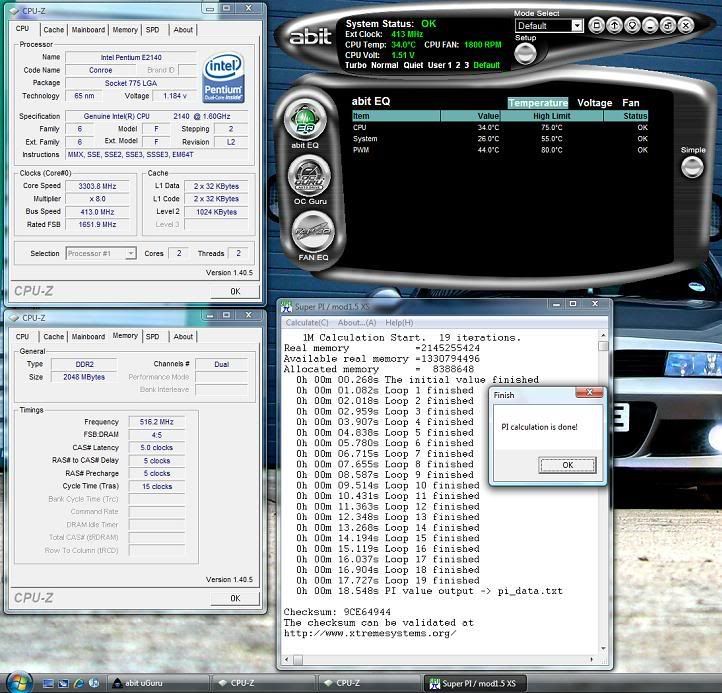Click the Core Speed 3303.8 MHz value
The image size is (722, 693).
click(97, 186)
